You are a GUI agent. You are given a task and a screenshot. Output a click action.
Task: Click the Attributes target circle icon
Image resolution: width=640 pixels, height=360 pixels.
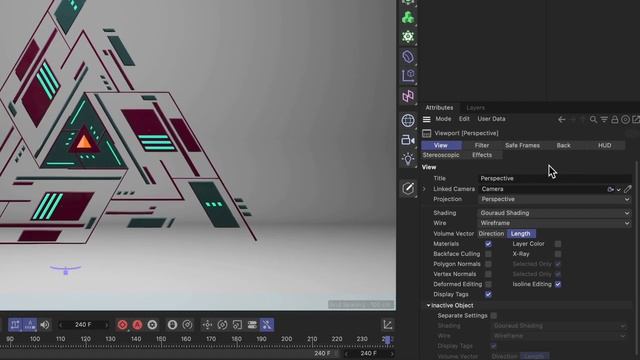point(625,120)
